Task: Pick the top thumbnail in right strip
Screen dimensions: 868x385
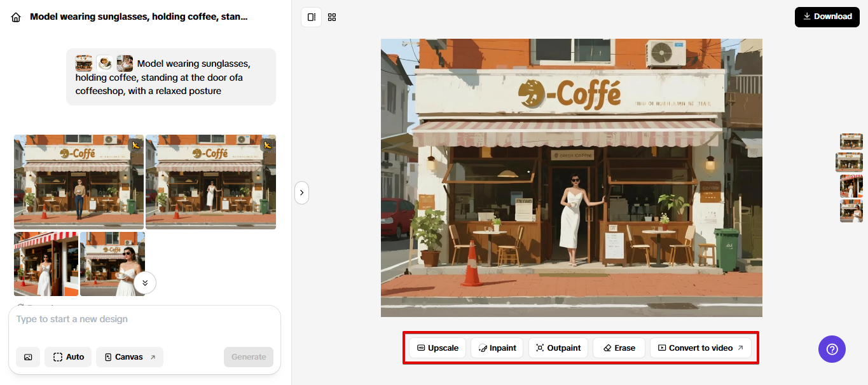Action: [851, 141]
